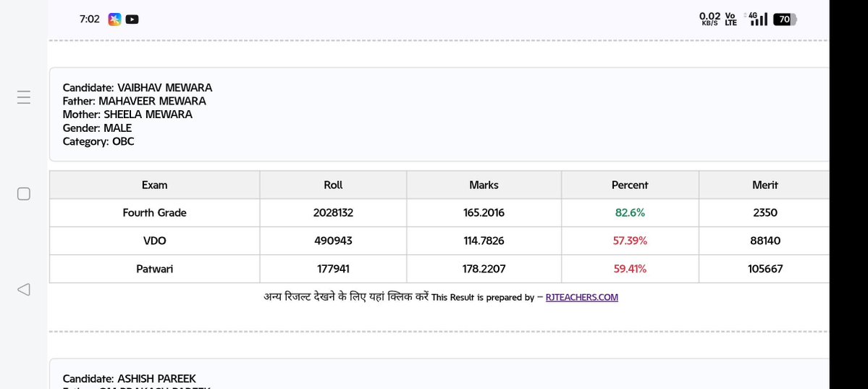868x389 pixels.
Task: Select the Exam column header
Action: [x=154, y=185]
